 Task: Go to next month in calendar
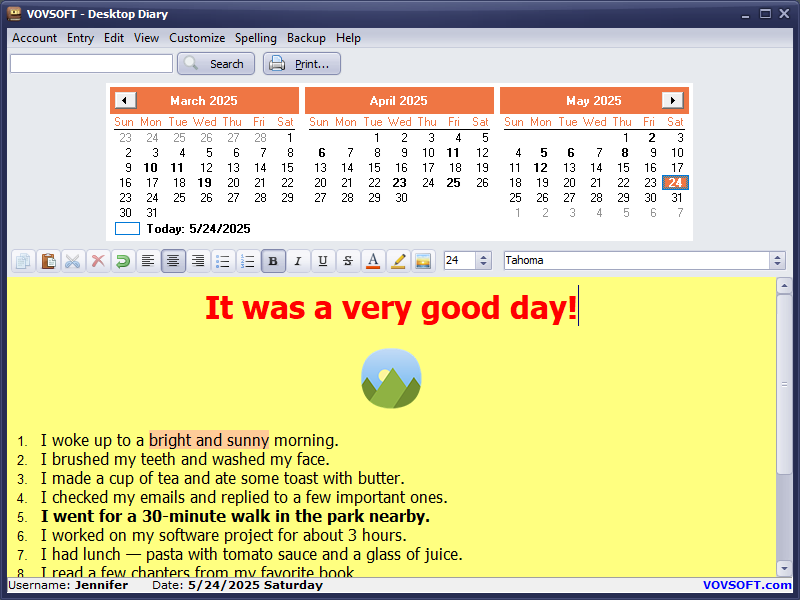672,100
